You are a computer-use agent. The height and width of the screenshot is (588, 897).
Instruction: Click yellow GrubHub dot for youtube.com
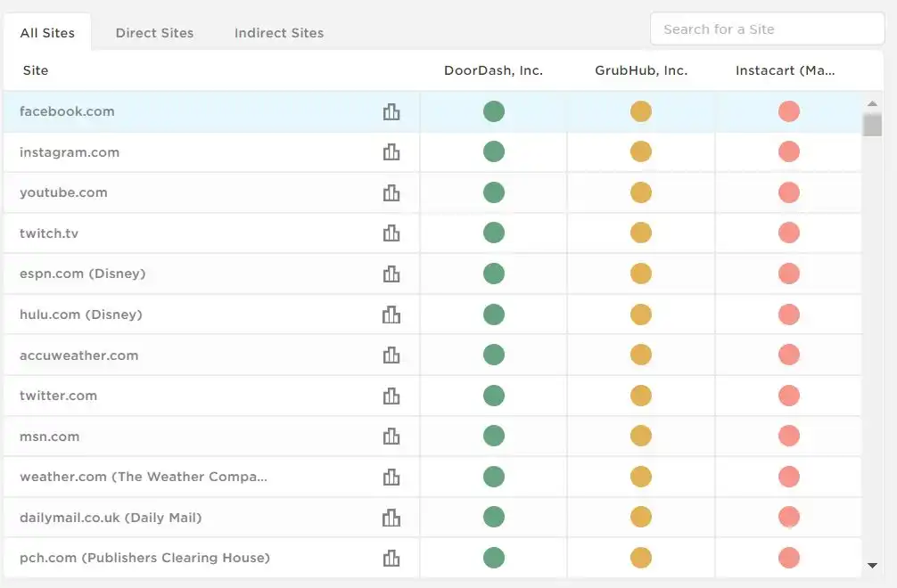(x=641, y=192)
